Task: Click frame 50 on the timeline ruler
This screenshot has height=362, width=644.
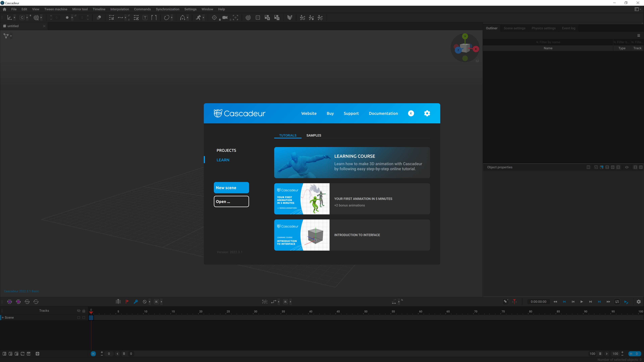Action: coord(365,312)
